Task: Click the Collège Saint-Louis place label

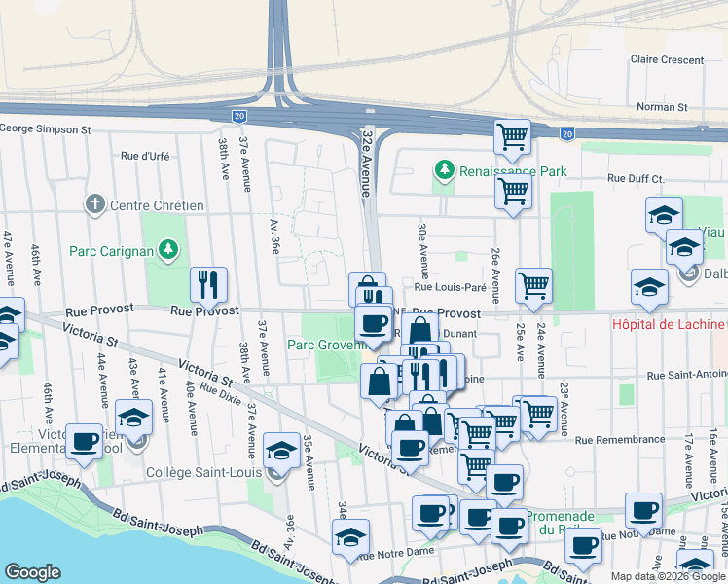Action: pyautogui.click(x=203, y=472)
